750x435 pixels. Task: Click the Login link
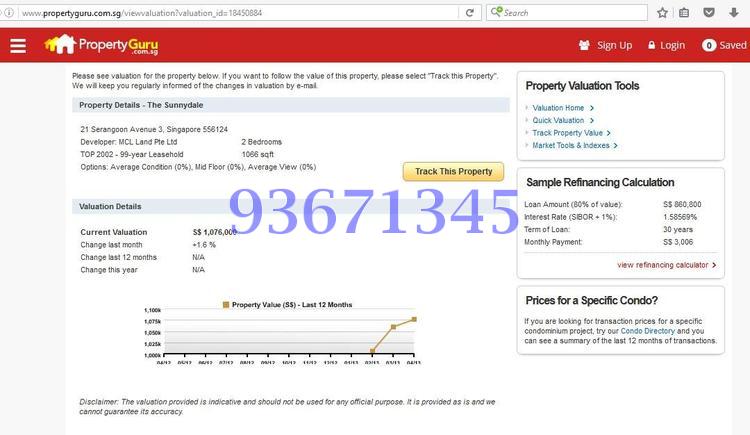point(673,45)
